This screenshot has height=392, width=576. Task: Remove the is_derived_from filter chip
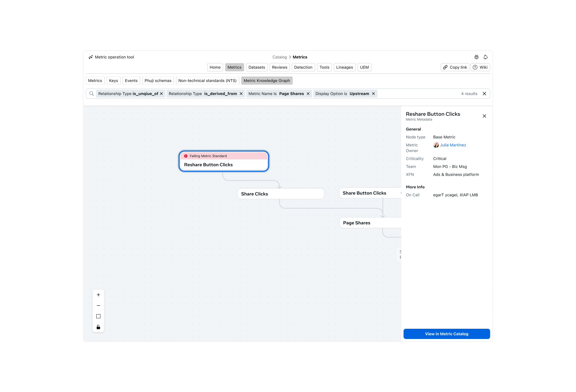coord(241,94)
